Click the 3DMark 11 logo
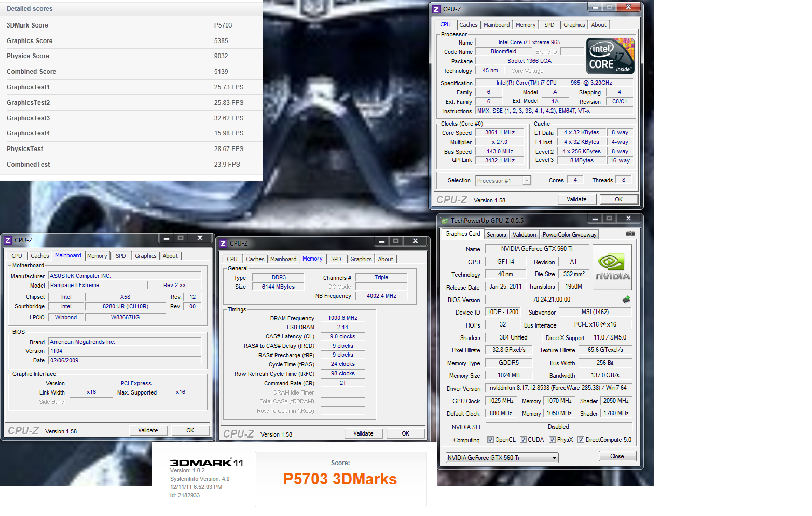812x516 pixels. [x=207, y=463]
